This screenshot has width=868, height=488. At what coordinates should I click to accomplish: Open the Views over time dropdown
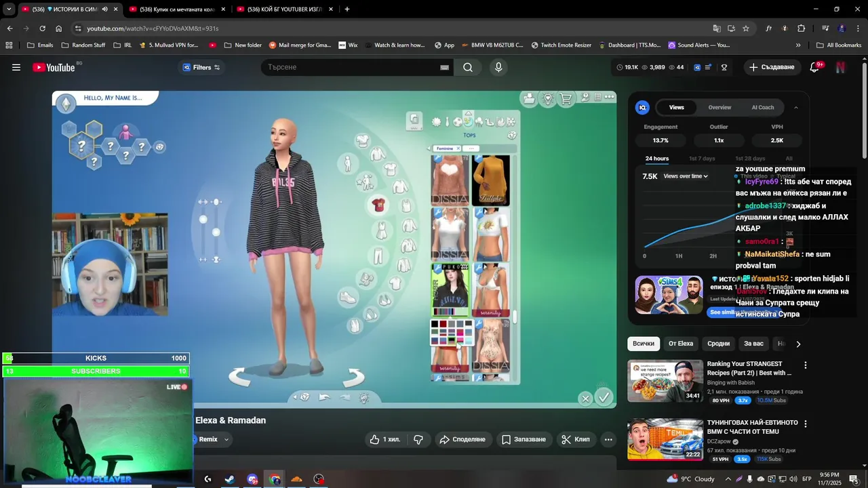click(x=686, y=176)
